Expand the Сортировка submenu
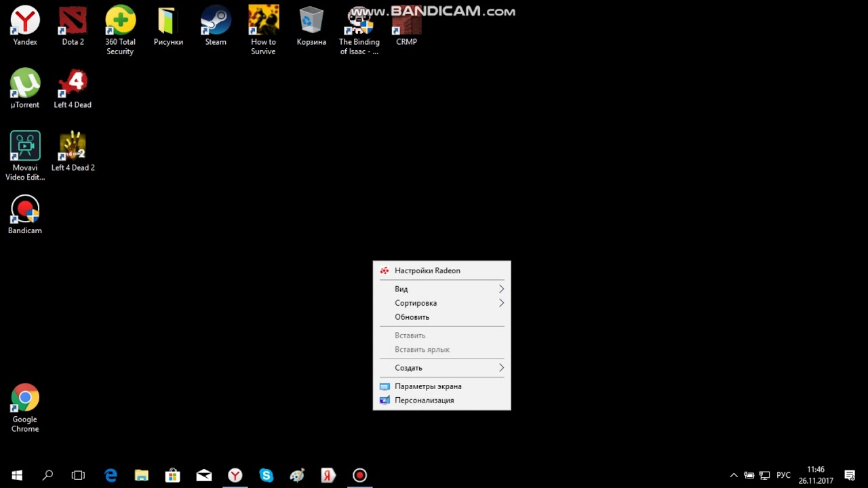Viewport: 868px width, 488px height. click(441, 303)
